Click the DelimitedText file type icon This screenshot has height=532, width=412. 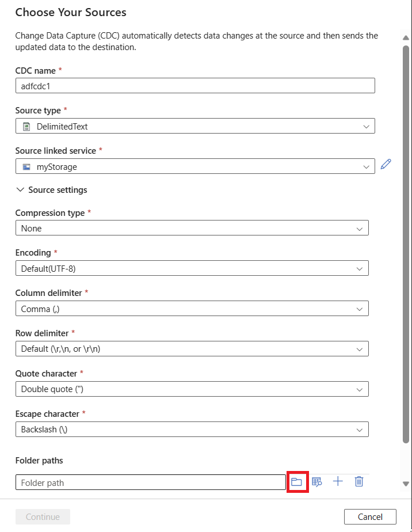coord(26,126)
